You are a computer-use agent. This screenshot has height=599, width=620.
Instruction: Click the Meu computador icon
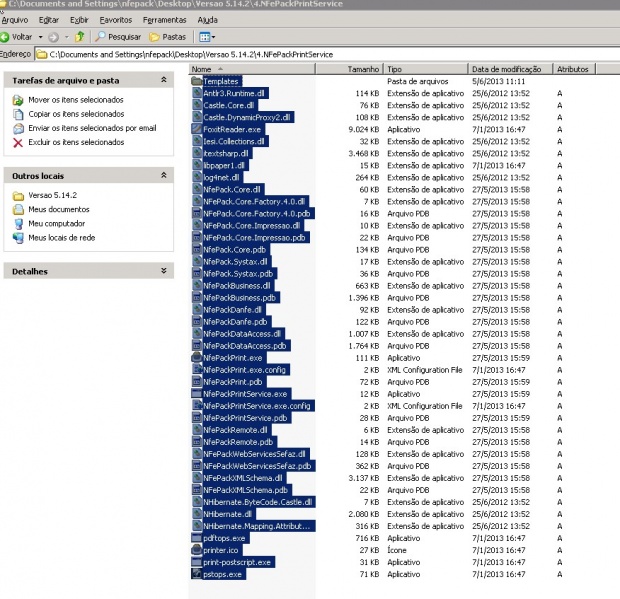(x=18, y=224)
